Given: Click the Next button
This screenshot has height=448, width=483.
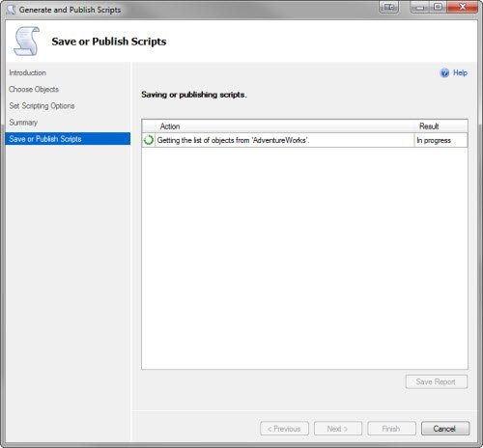Looking at the screenshot, I should (x=338, y=429).
